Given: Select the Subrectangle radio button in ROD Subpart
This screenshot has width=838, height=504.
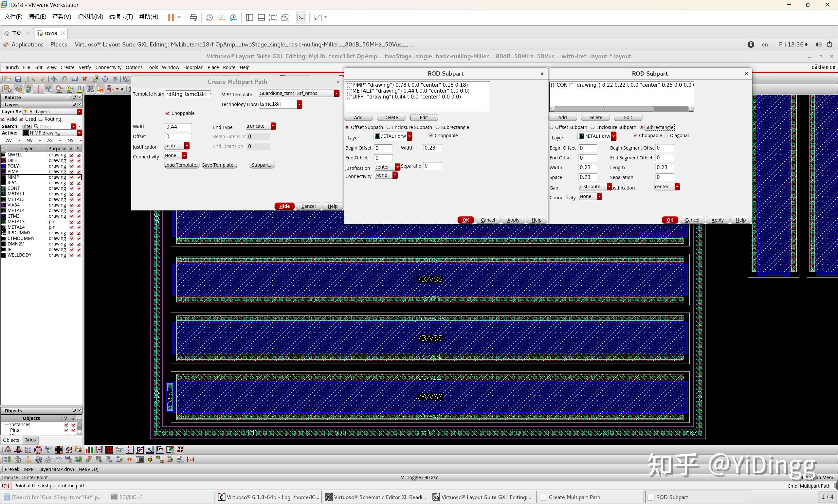Looking at the screenshot, I should click(x=641, y=127).
